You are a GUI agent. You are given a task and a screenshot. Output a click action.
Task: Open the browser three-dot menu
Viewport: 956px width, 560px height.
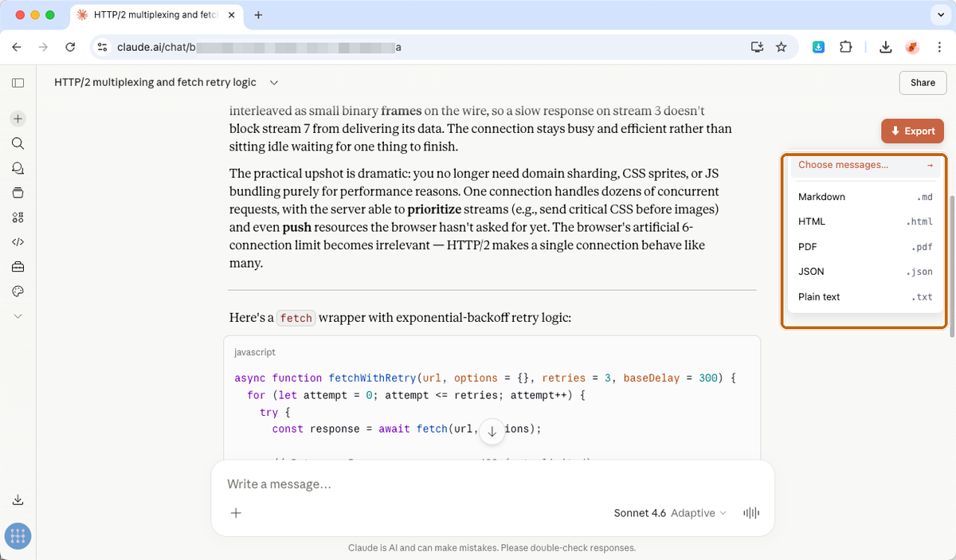pyautogui.click(x=940, y=48)
